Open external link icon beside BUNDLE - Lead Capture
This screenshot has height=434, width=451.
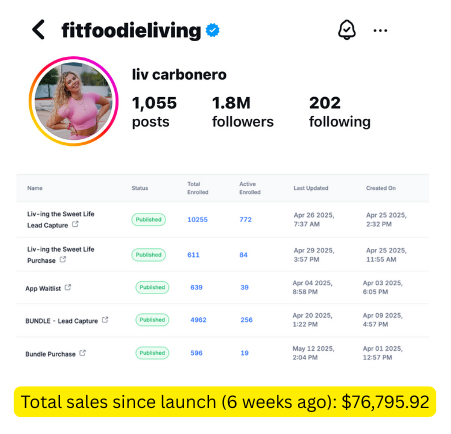tap(105, 320)
